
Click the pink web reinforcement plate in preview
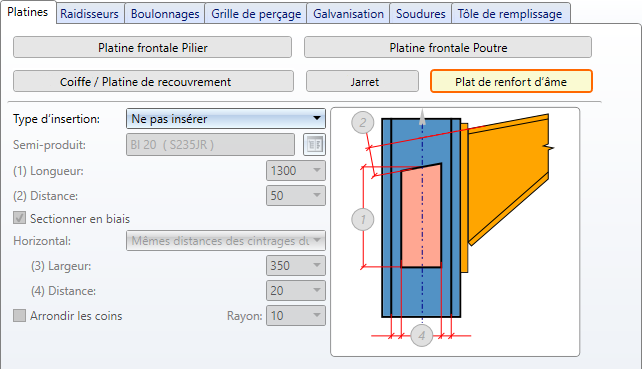pos(421,216)
